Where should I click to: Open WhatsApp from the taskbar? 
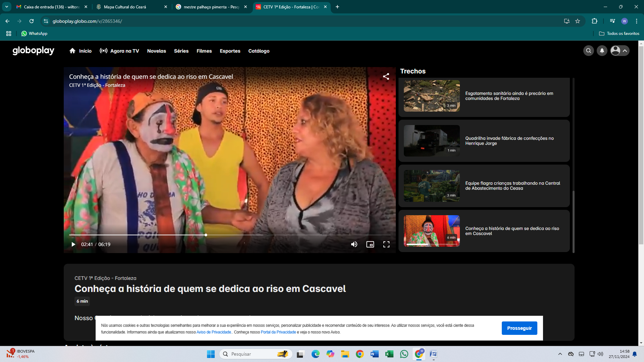point(404,354)
